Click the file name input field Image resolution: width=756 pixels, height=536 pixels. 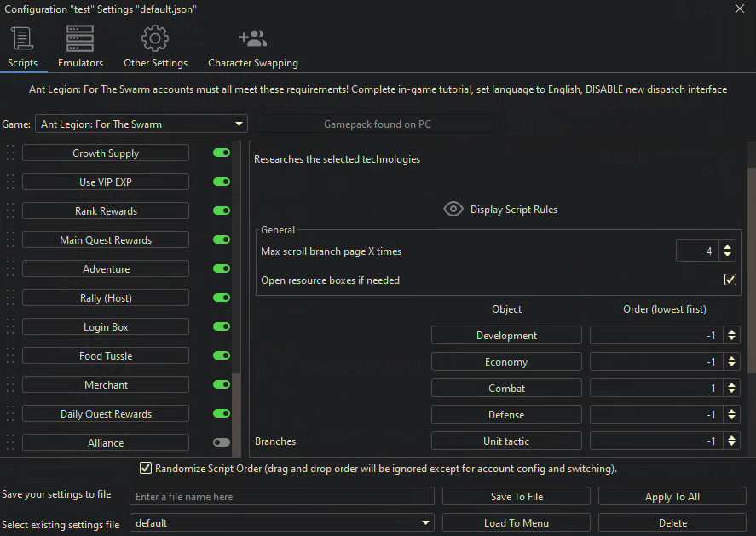tap(282, 497)
